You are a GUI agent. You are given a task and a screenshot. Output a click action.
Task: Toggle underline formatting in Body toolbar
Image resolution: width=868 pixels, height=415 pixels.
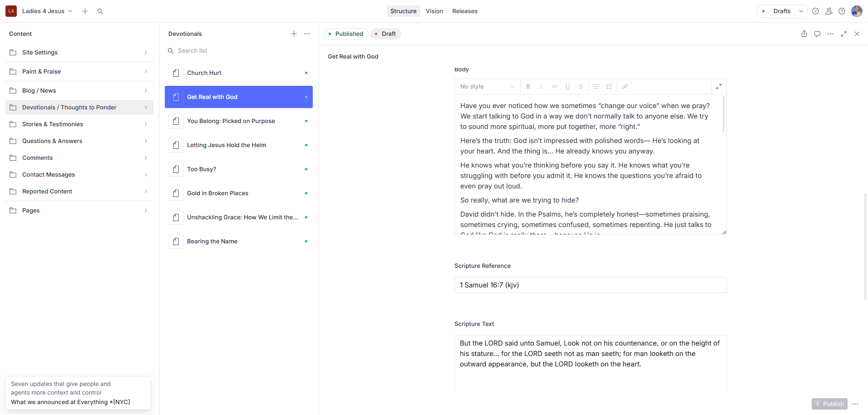[567, 87]
